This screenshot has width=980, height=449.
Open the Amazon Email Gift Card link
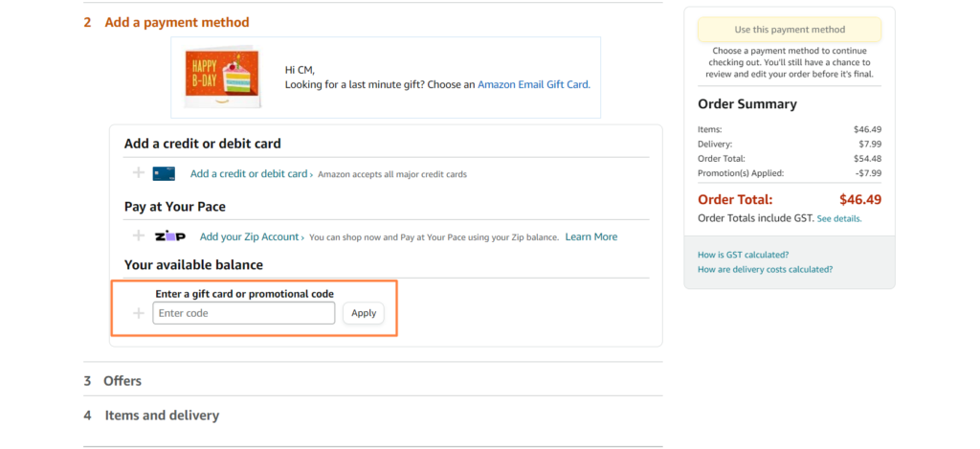[x=533, y=84]
